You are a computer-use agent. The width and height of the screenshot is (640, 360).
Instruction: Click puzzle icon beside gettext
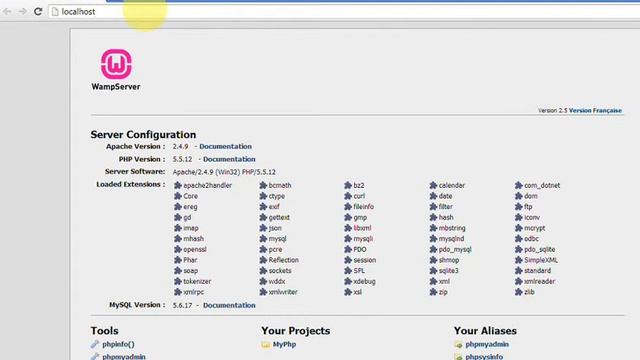click(x=263, y=218)
